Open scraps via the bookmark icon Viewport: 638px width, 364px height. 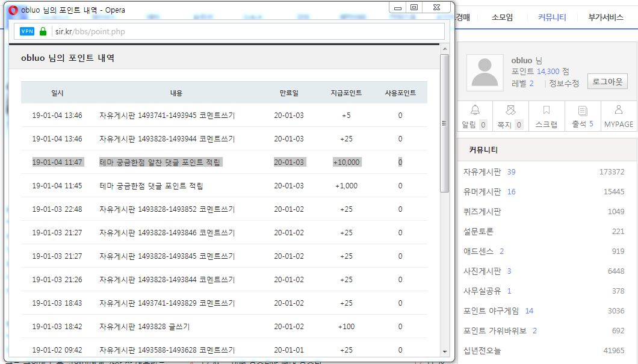click(x=547, y=111)
